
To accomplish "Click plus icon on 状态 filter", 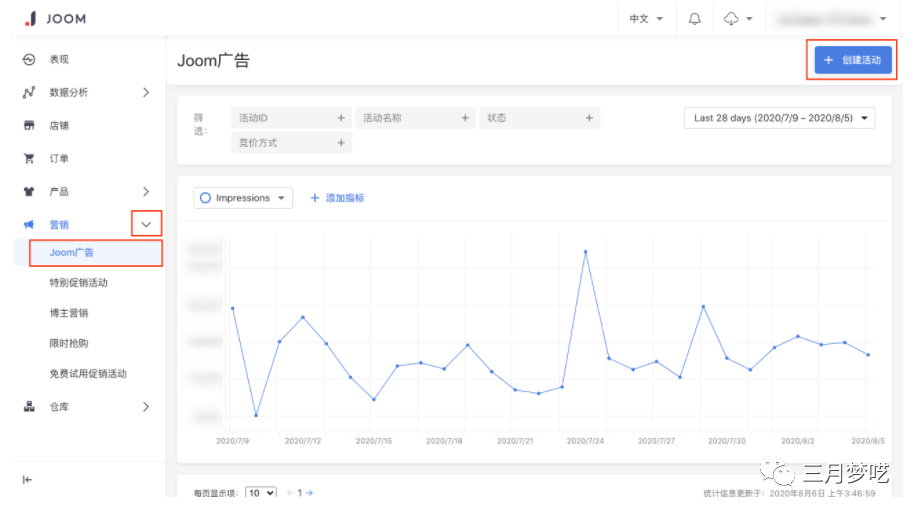I will [x=589, y=118].
